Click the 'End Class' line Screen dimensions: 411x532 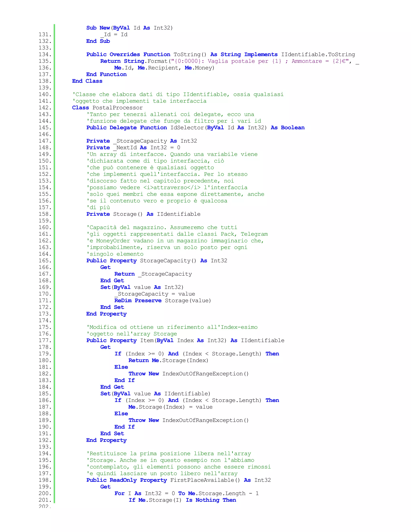(x=87, y=81)
